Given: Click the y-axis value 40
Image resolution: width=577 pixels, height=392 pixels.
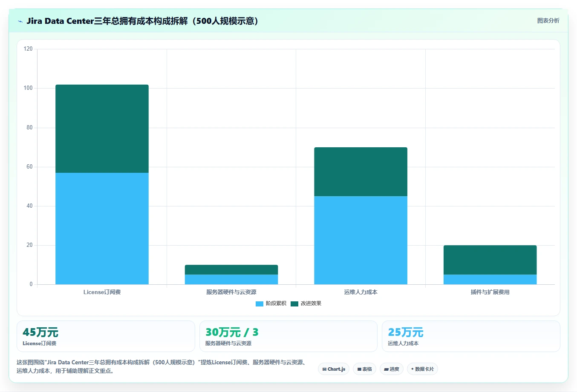Looking at the screenshot, I should point(29,206).
